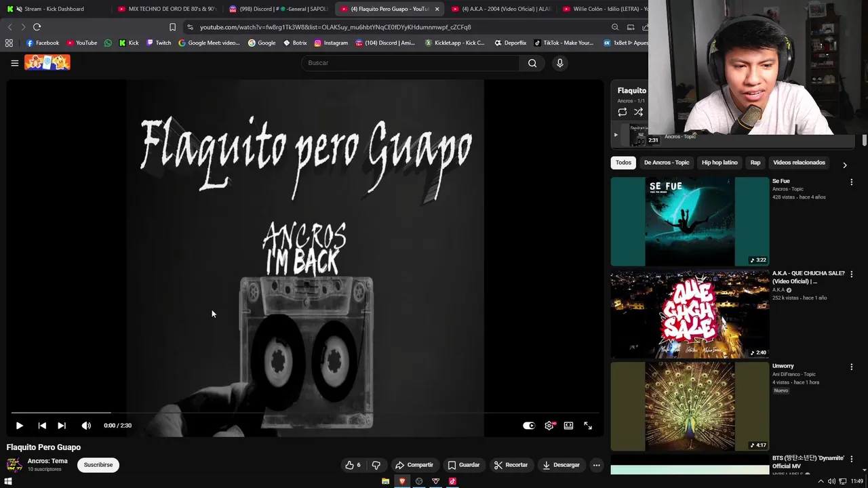868x488 pixels.
Task: Open player settings gear
Action: coord(549,426)
